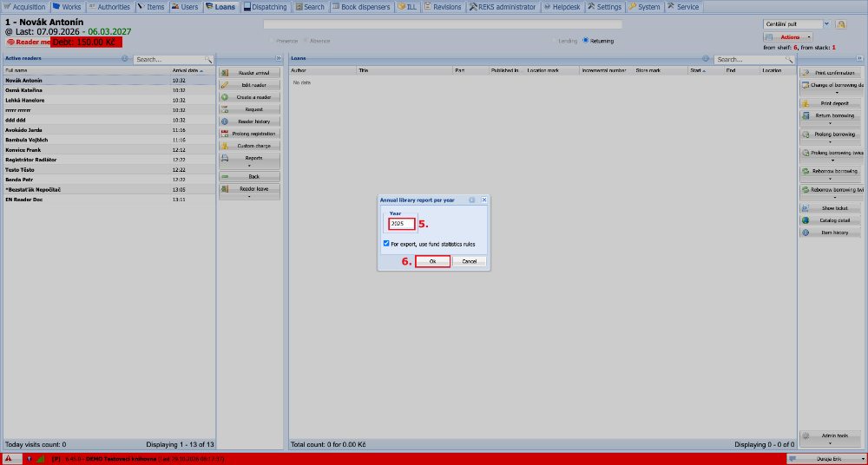The width and height of the screenshot is (868, 465).
Task: Click the Print deposit coins icon
Action: [x=806, y=103]
